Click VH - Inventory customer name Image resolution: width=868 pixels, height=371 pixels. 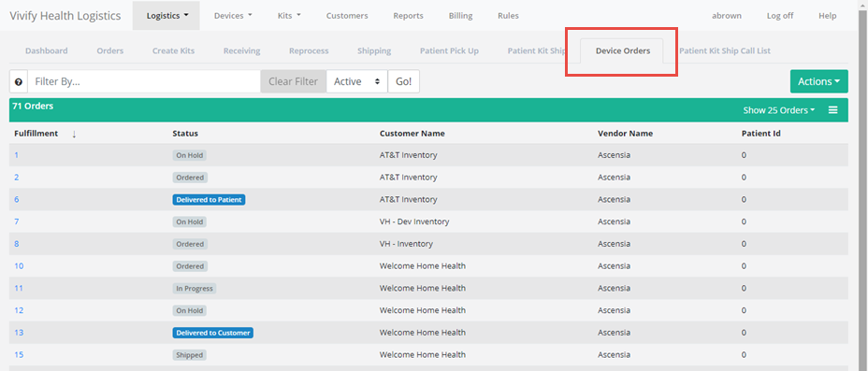tap(406, 243)
